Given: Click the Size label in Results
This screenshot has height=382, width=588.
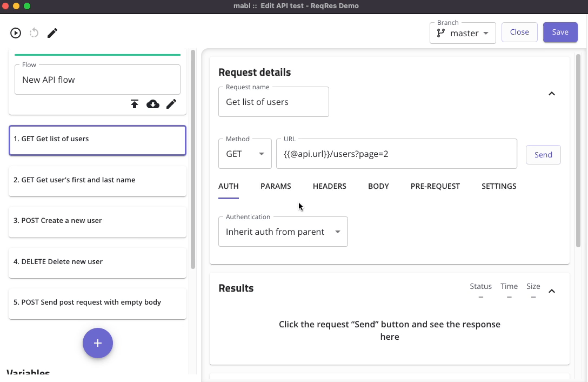Looking at the screenshot, I should coord(533,286).
